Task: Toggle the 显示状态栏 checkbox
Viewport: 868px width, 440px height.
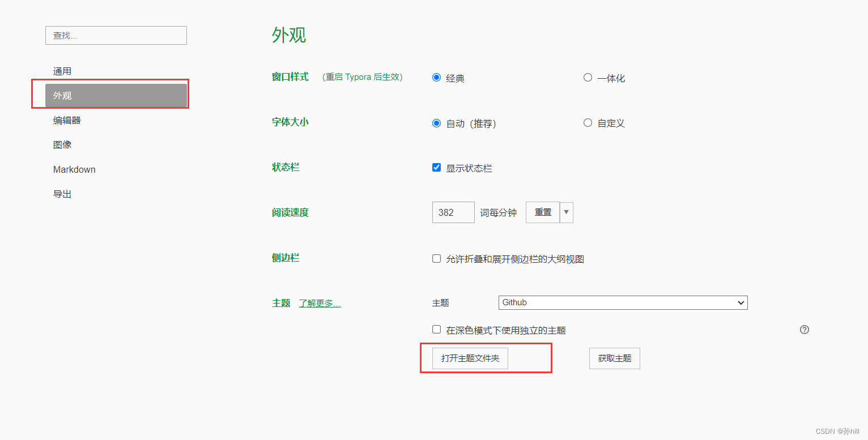Action: [436, 168]
